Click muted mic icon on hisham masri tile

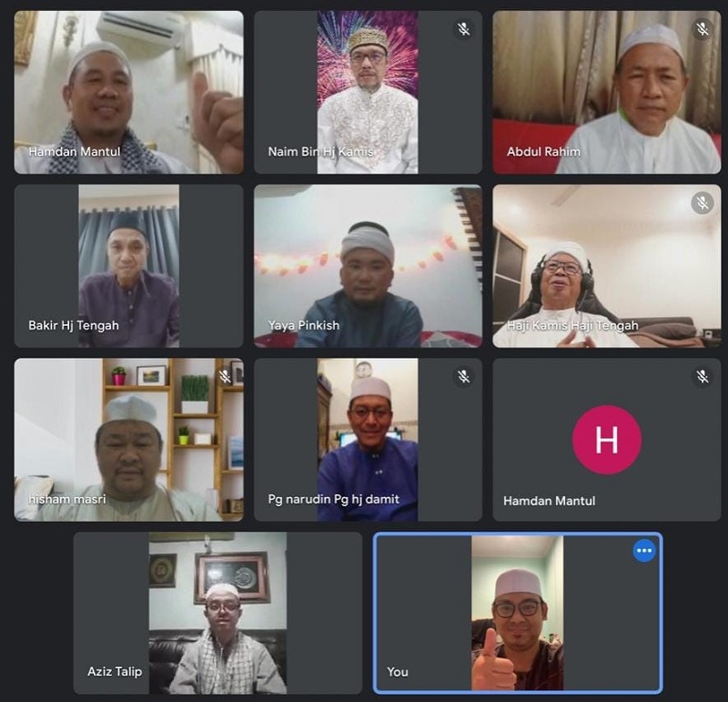coord(225,376)
